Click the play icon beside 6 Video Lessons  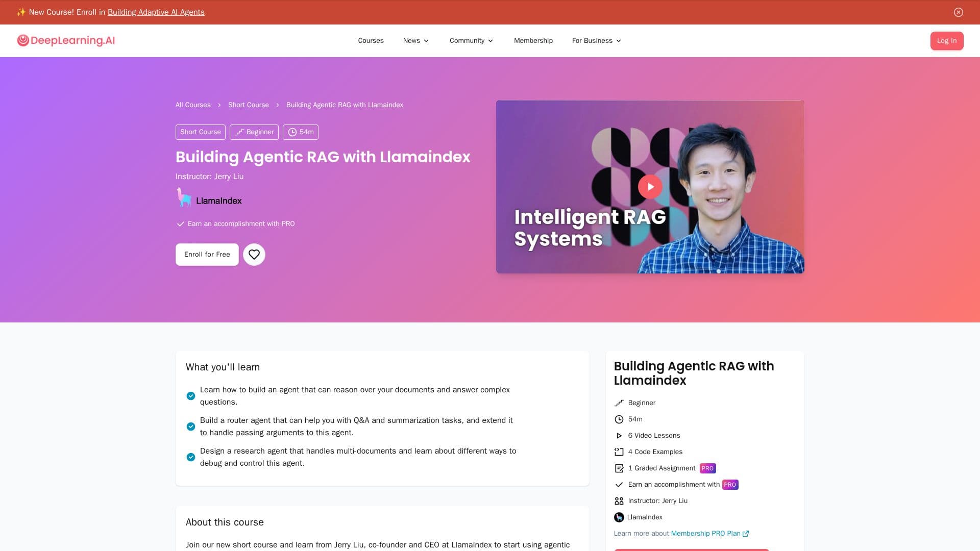[619, 436]
